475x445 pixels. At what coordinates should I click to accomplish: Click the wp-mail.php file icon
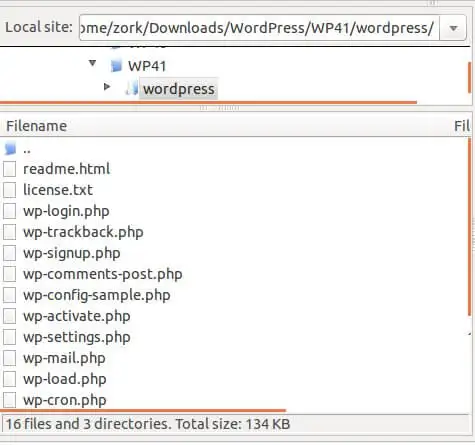9,358
